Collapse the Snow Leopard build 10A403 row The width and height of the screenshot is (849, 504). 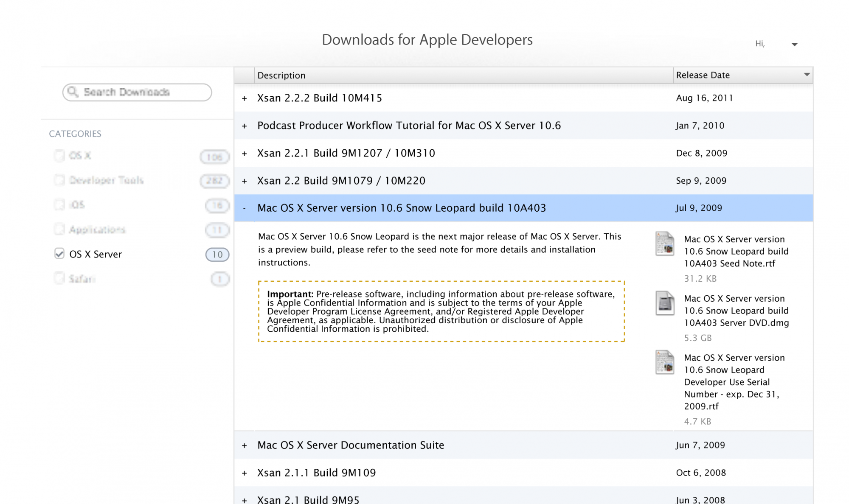(245, 208)
